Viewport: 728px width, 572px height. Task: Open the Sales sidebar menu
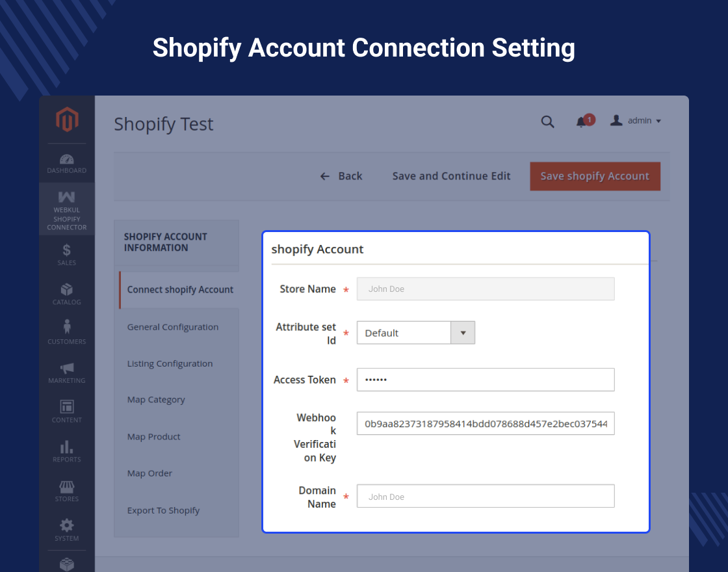[67, 255]
